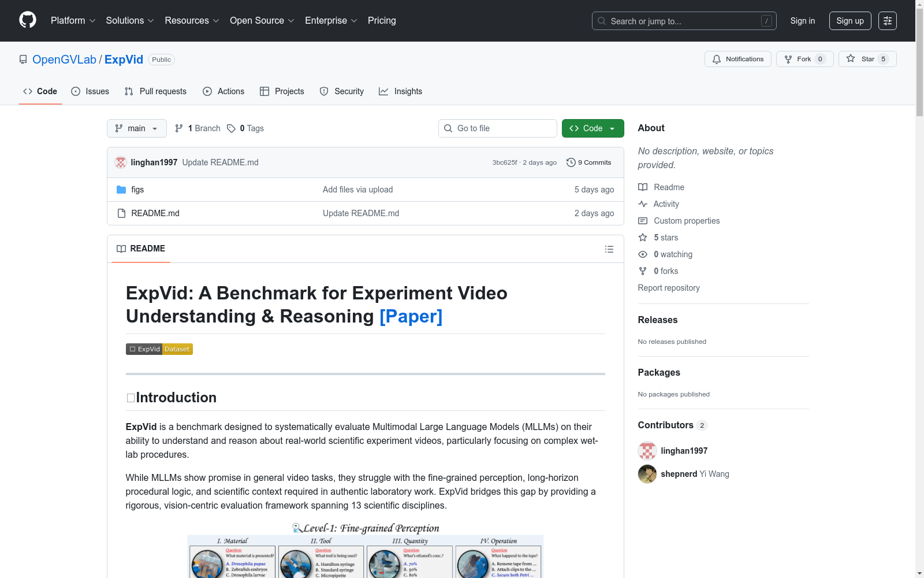Click the Sign up button
The height and width of the screenshot is (578, 924).
pos(850,21)
